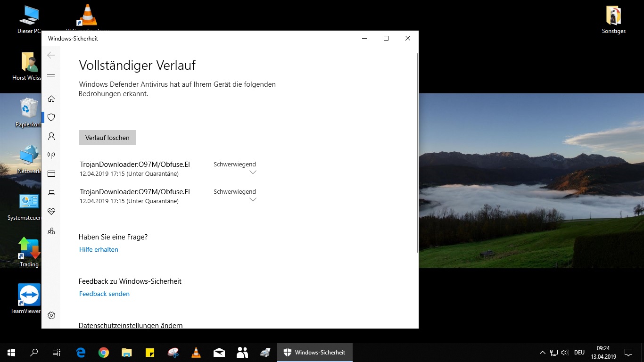Click the Verlauf löschen button

[107, 138]
